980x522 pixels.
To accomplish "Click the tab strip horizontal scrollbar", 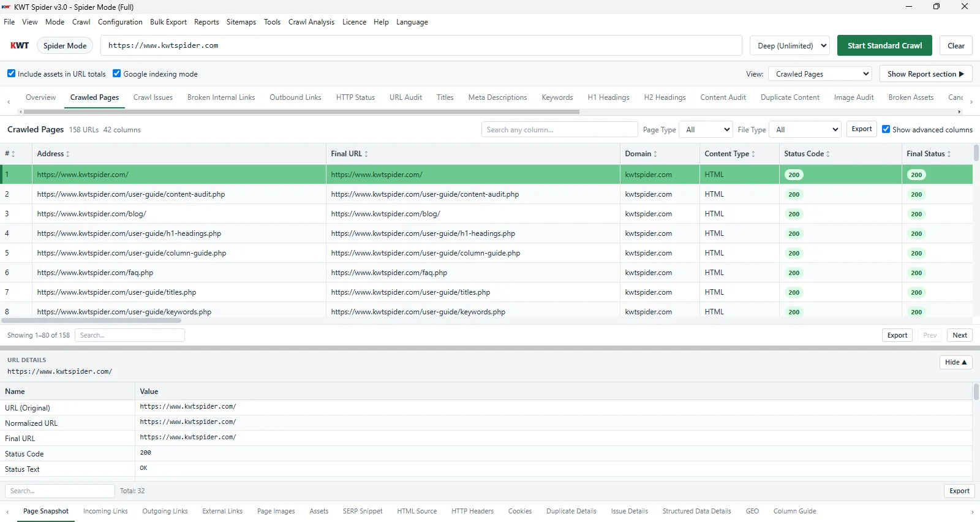I will coord(301,112).
